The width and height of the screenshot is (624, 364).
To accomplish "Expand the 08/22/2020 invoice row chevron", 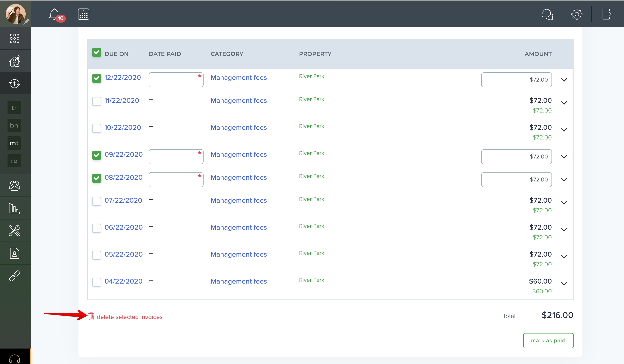I will click(x=564, y=180).
